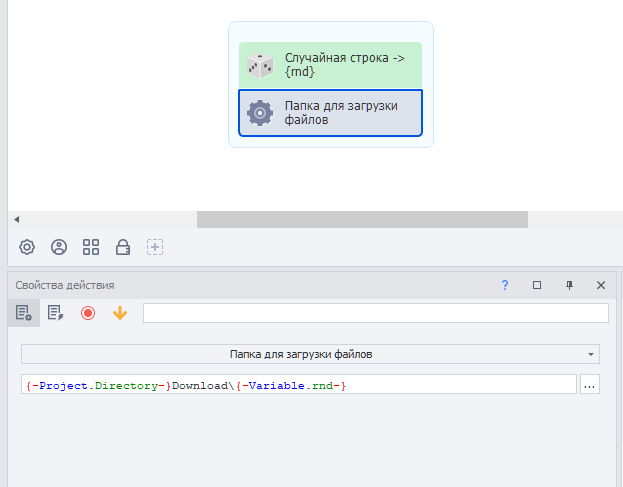Viewport: 623px width, 487px height.
Task: Open the profile icon below canvas
Action: [59, 247]
